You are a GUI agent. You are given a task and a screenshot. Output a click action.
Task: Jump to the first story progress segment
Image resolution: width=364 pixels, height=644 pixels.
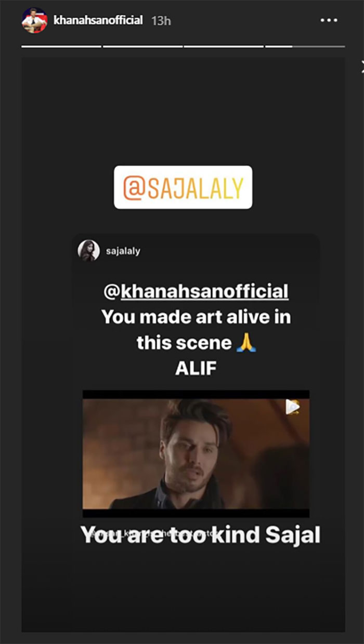61,47
